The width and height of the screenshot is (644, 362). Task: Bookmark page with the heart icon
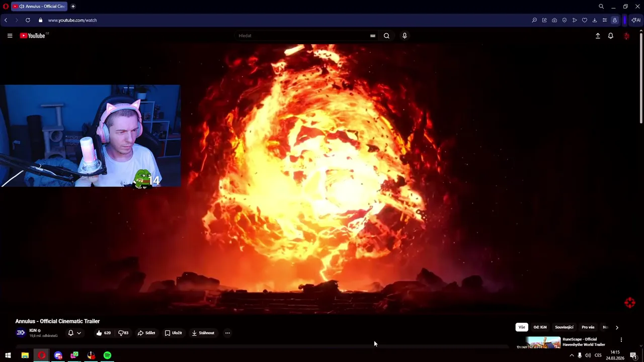(x=585, y=20)
